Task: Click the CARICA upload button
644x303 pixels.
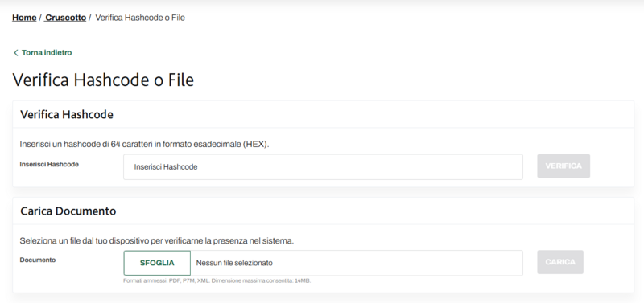Action: [560, 262]
